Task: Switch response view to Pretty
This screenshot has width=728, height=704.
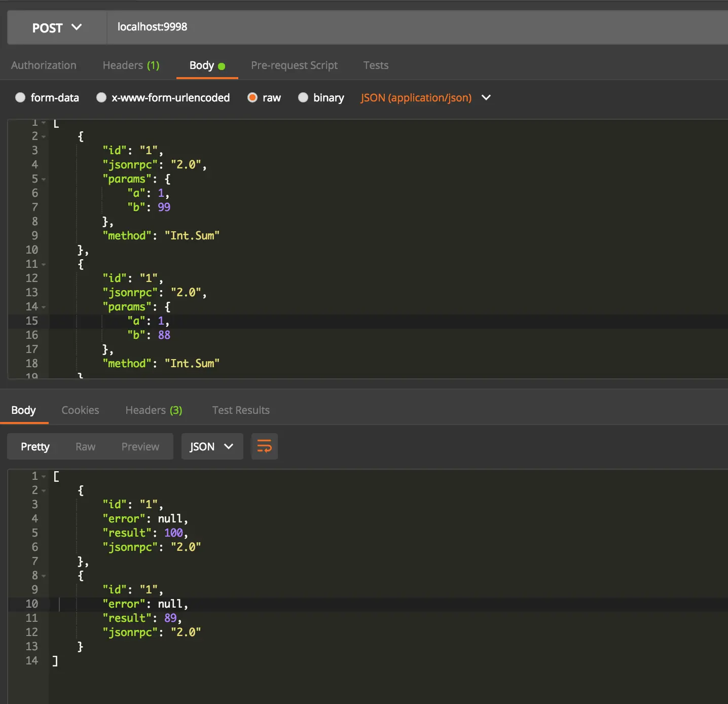Action: coord(35,446)
